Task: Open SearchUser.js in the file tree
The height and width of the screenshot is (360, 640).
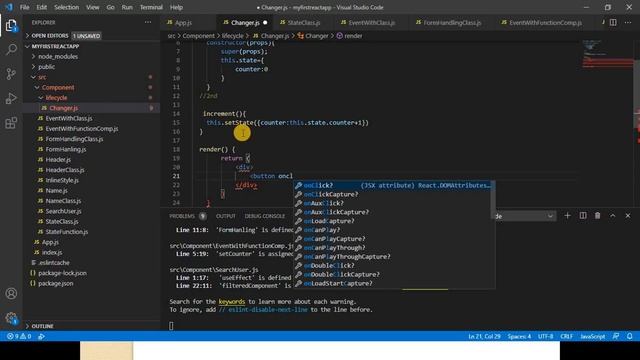Action: (63, 211)
